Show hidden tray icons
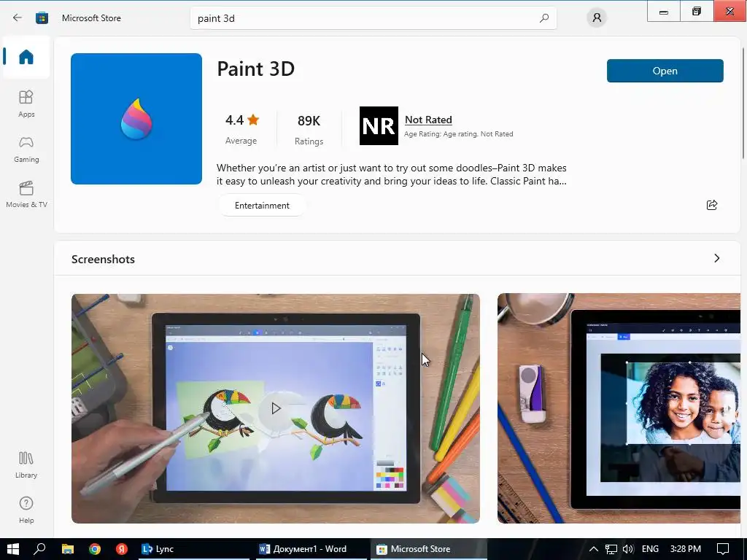 click(x=594, y=549)
